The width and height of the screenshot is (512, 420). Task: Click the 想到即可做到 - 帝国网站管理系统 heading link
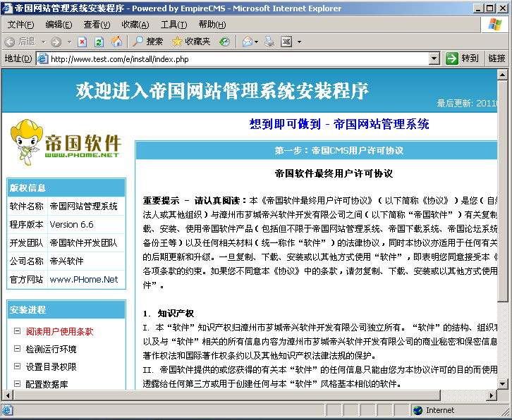pyautogui.click(x=339, y=124)
